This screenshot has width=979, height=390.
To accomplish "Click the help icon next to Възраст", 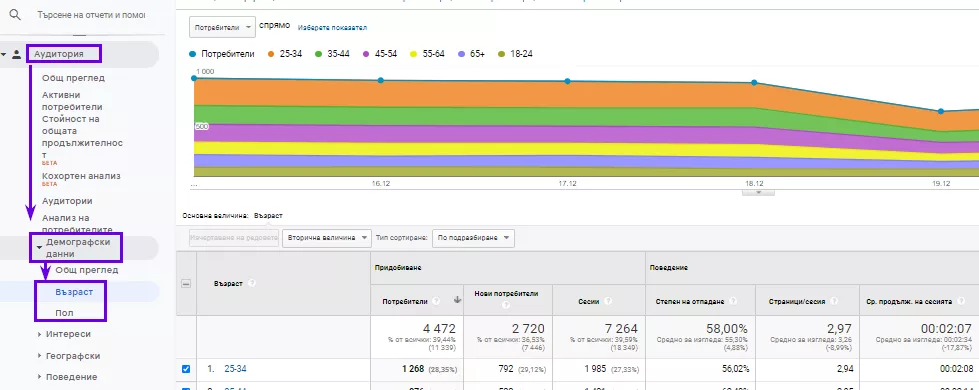I will (252, 283).
